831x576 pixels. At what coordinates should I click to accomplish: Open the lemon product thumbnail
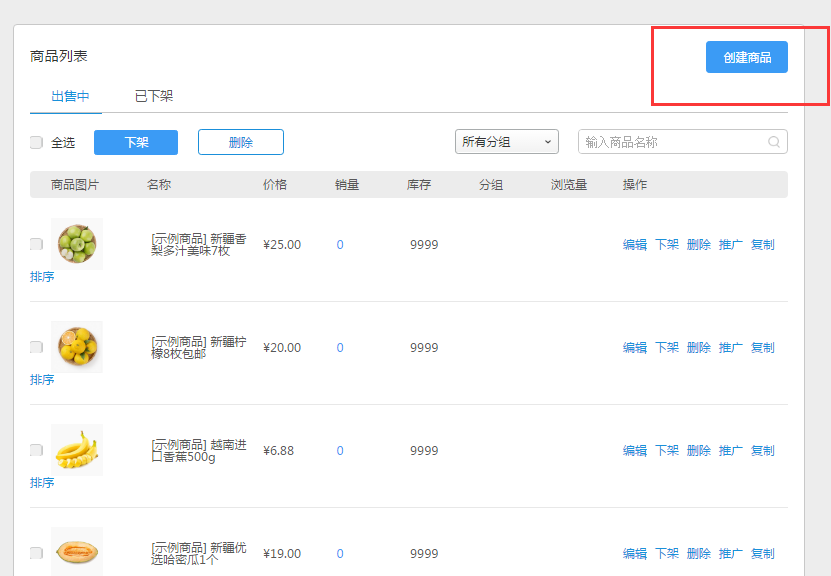[x=77, y=347]
